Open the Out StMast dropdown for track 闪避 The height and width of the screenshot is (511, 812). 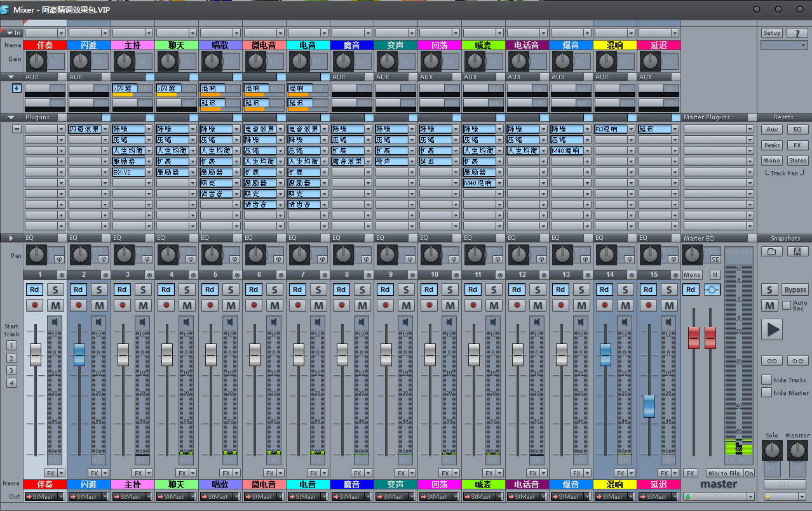point(88,497)
